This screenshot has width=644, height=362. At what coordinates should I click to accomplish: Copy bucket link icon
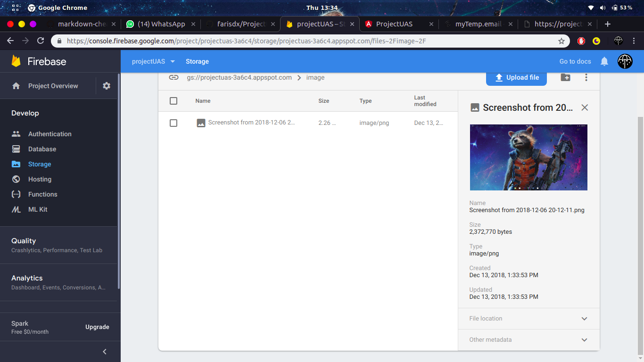[x=173, y=77]
